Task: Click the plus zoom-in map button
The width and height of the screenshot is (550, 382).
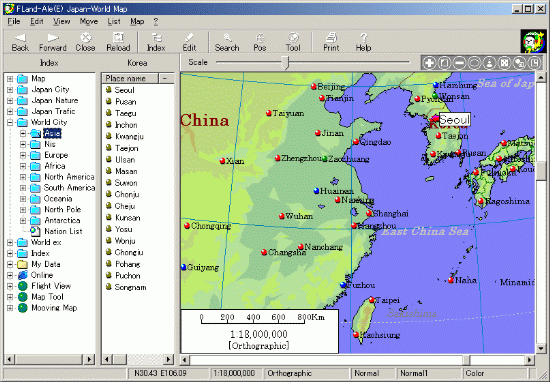Action: click(429, 63)
